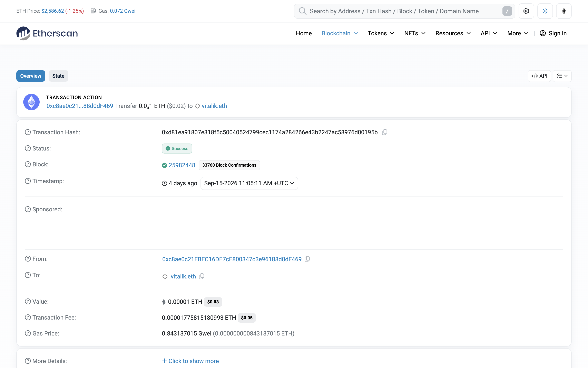Click the Success status badge
This screenshot has width=588, height=368.
pyautogui.click(x=177, y=148)
